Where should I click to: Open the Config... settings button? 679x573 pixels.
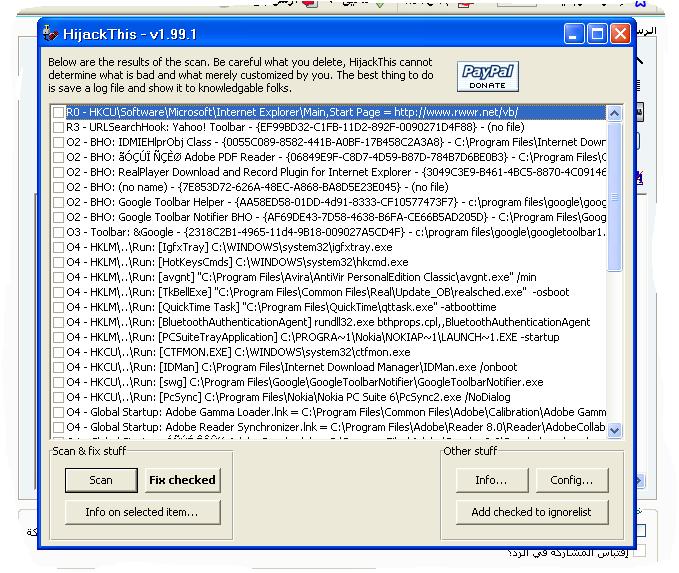[572, 480]
